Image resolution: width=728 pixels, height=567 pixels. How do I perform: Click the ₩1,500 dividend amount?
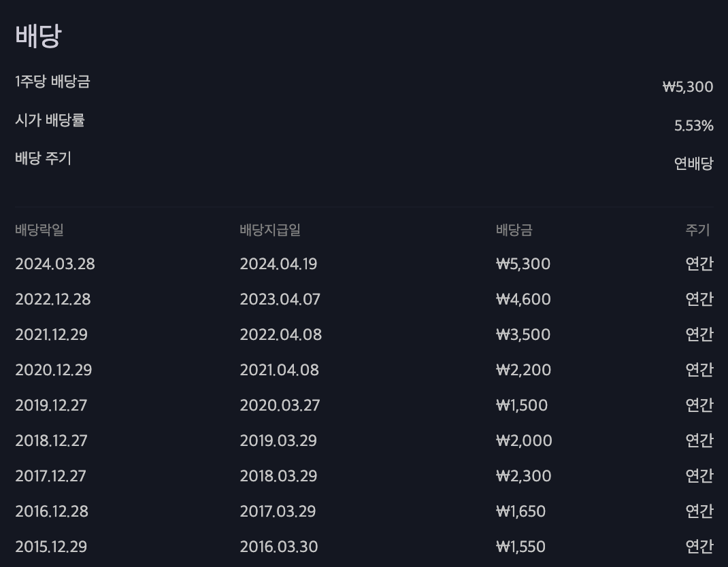click(522, 405)
